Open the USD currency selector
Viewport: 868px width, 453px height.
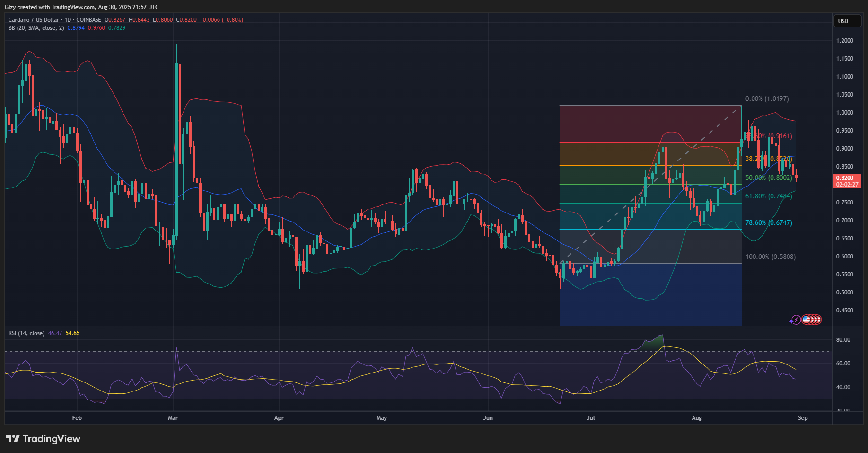[846, 21]
